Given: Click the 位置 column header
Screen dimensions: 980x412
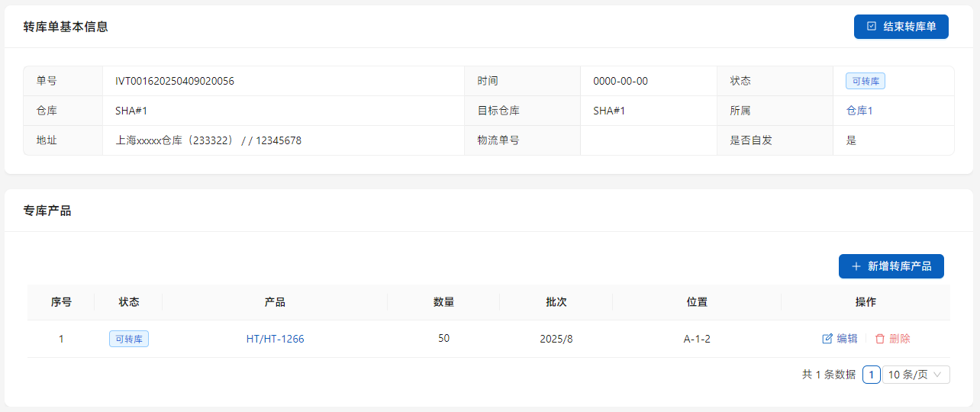Looking at the screenshot, I should [697, 302].
